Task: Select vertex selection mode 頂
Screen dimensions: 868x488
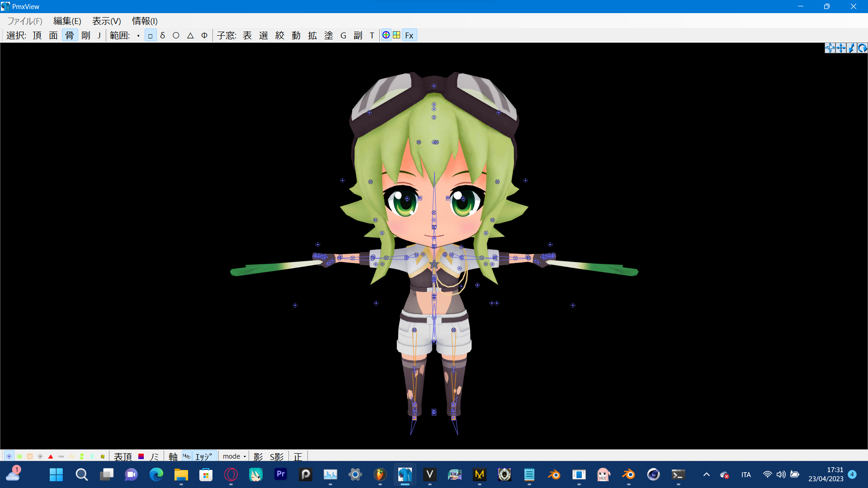Action: 37,35
